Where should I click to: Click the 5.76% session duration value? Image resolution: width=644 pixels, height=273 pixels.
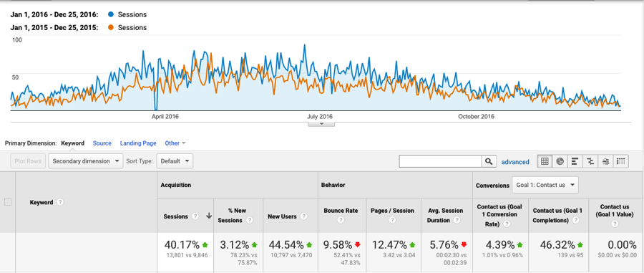pyautogui.click(x=444, y=245)
